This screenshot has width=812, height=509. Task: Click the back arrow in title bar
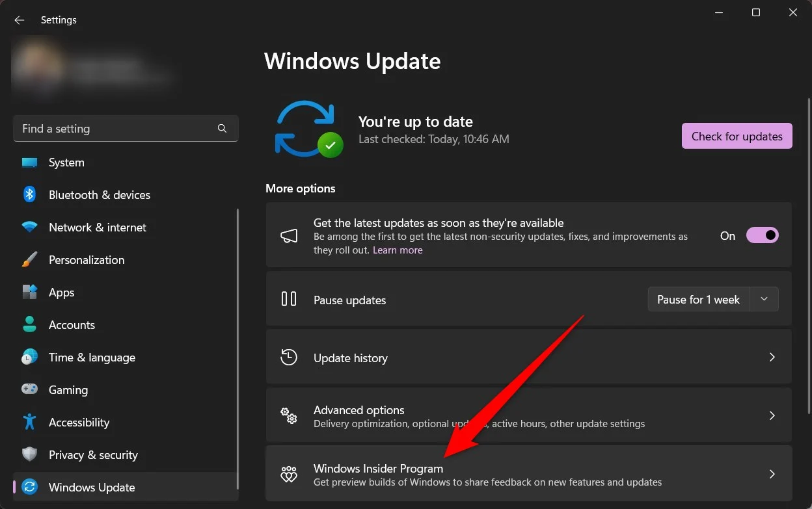point(20,20)
